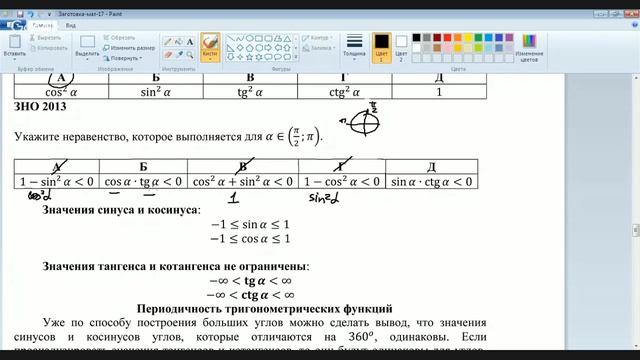Image resolution: width=640 pixels, height=360 pixels.
Task: Select the Fill with color bucket tool
Action: tap(179, 42)
